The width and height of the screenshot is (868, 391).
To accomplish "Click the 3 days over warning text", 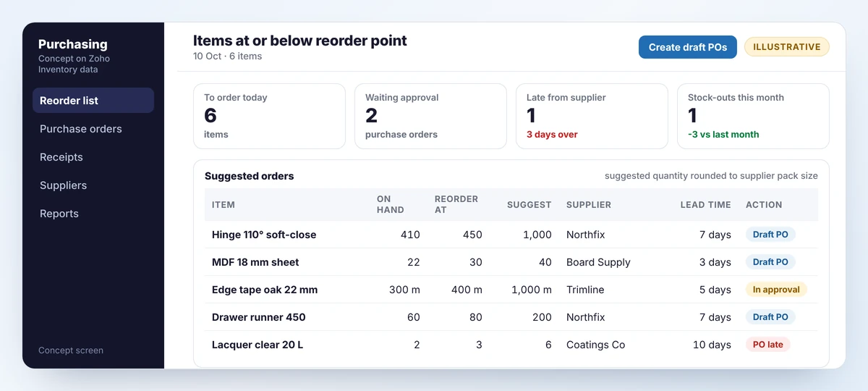I will (x=552, y=135).
